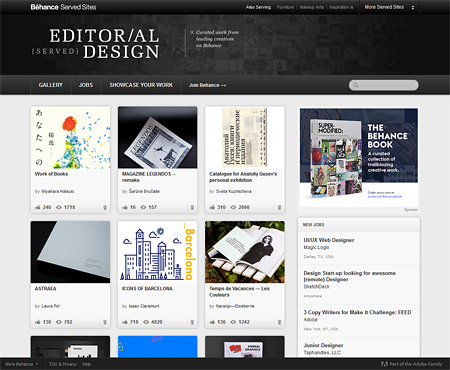Click the badge icon on Work of Books card
This screenshot has height=370, width=450.
pos(105,207)
